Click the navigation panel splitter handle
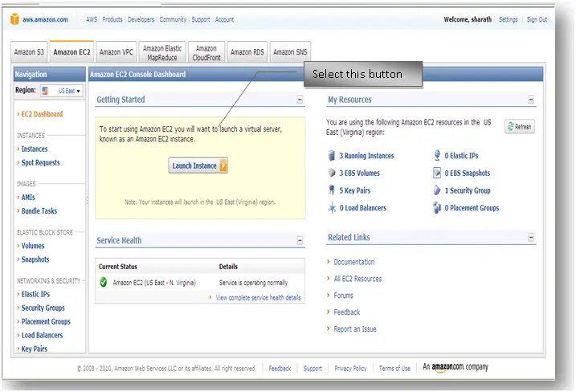 point(87,200)
